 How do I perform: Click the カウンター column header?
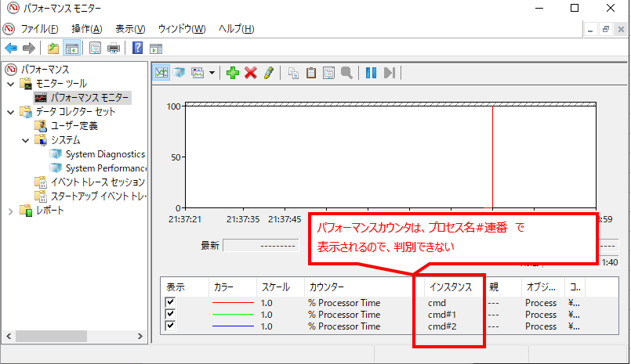point(364,287)
